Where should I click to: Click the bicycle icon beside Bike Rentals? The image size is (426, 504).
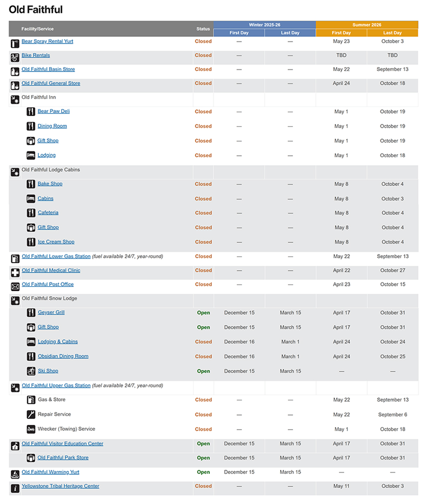point(15,57)
